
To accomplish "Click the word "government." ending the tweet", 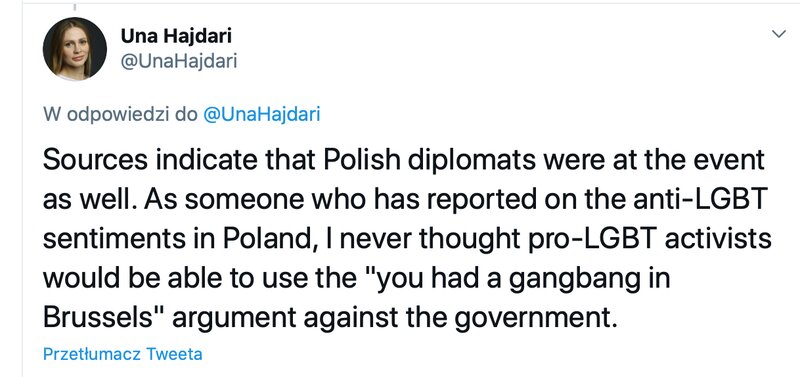I will [x=535, y=319].
